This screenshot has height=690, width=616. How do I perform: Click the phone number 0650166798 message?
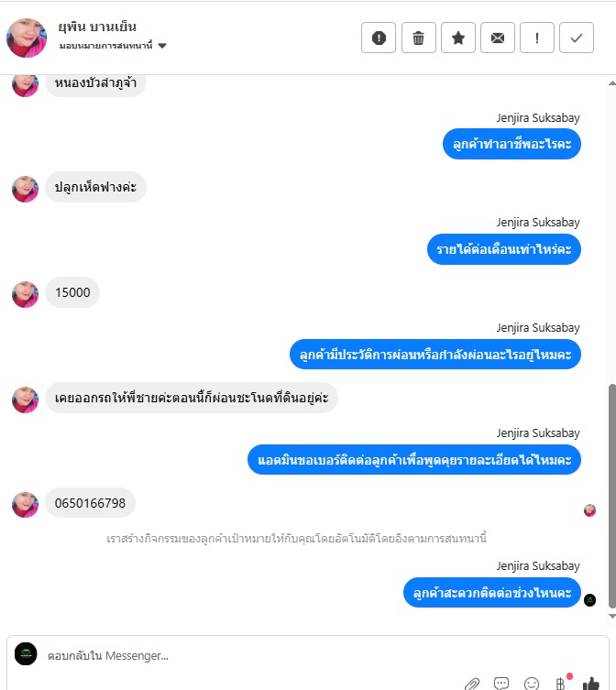coord(90,502)
